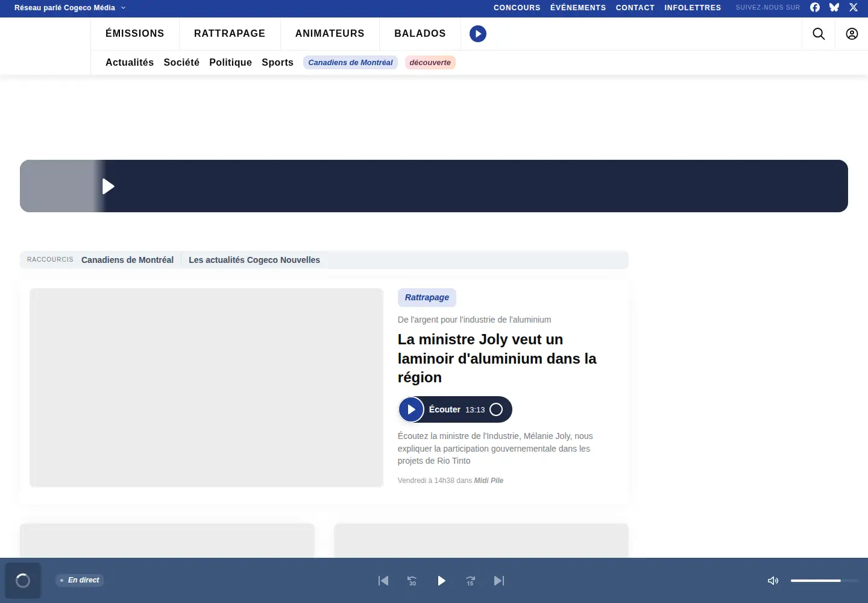Open the INFOLETTRES link
The width and height of the screenshot is (868, 603).
click(693, 8)
